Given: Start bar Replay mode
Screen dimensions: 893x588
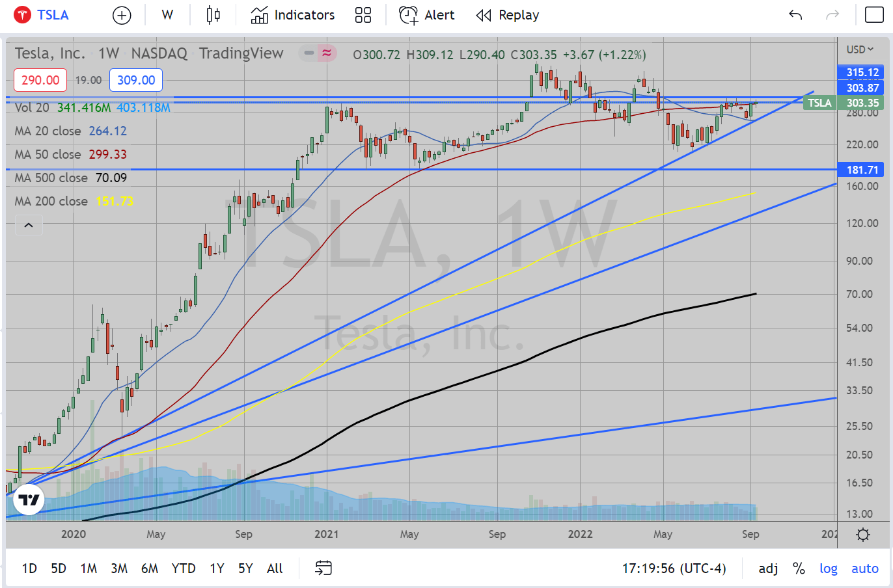Looking at the screenshot, I should pyautogui.click(x=507, y=16).
